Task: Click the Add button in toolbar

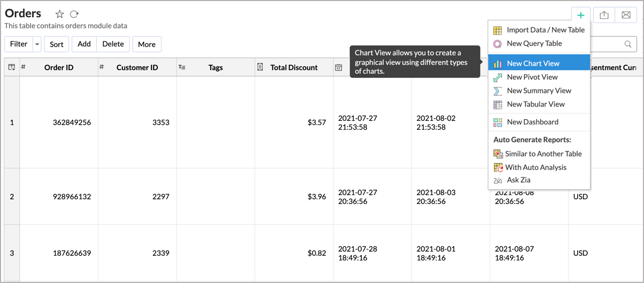Action: point(84,44)
